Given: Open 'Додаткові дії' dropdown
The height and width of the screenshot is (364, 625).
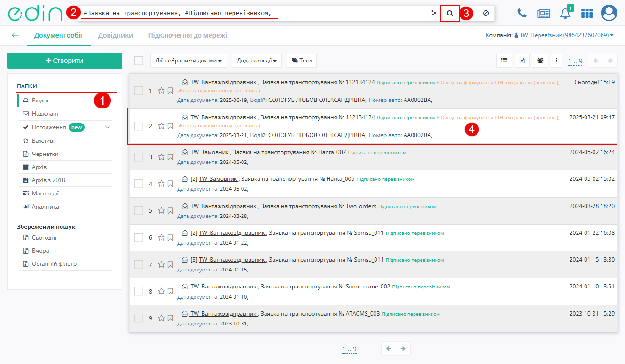Looking at the screenshot, I should pos(256,61).
